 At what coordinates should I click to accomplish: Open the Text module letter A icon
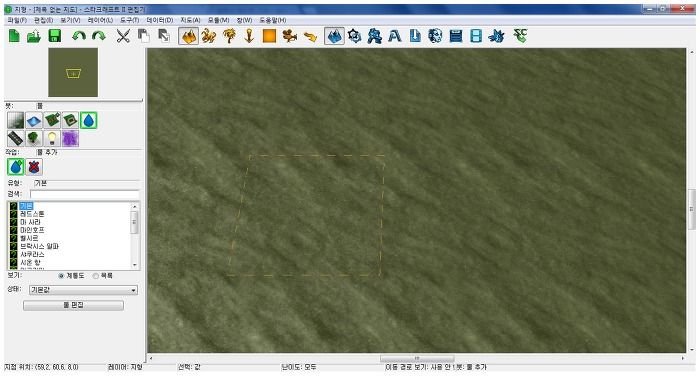(x=395, y=36)
